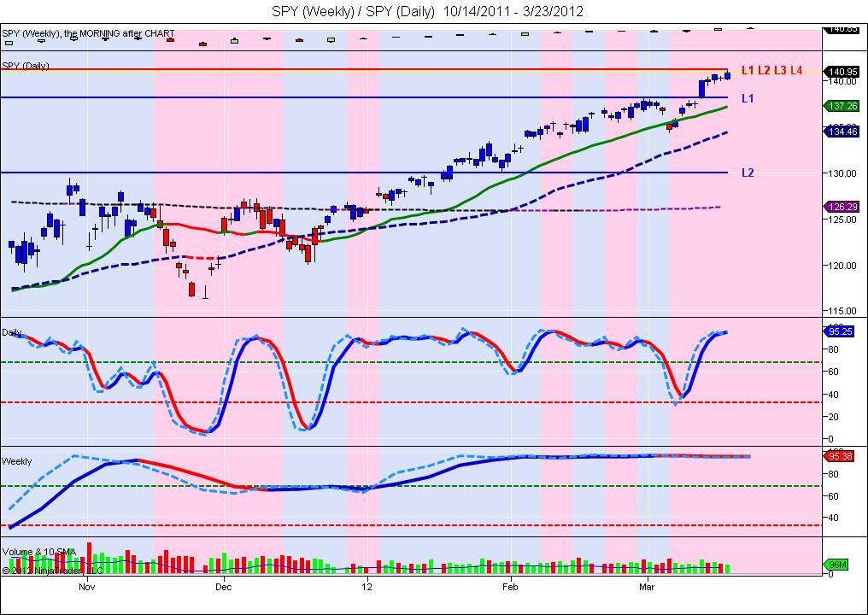Image resolution: width=868 pixels, height=615 pixels.
Task: Click the 'Dec' date axis label
Action: click(x=224, y=587)
